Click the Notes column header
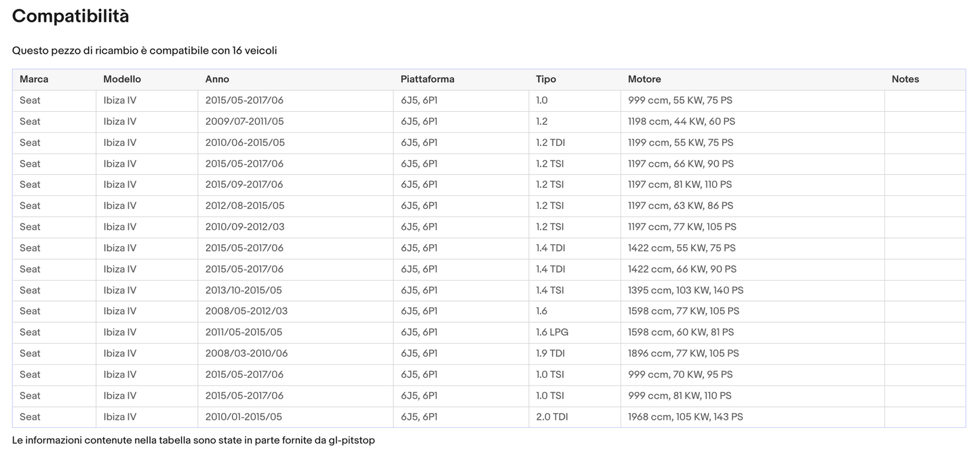 905,79
